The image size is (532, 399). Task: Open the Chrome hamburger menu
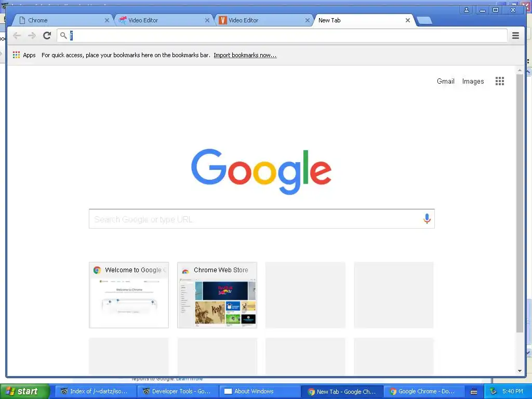click(515, 35)
